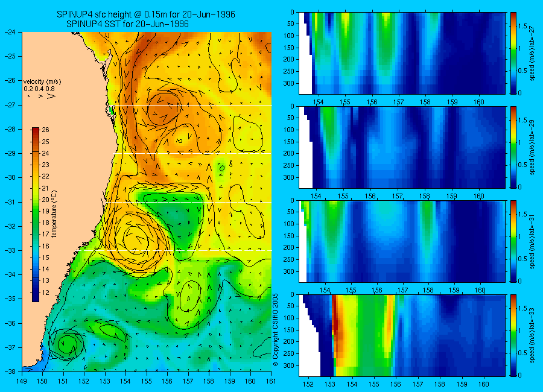The image size is (543, 392).
Task: Click the '© Copyright CSIRO 2005' text
Action: click(276, 330)
